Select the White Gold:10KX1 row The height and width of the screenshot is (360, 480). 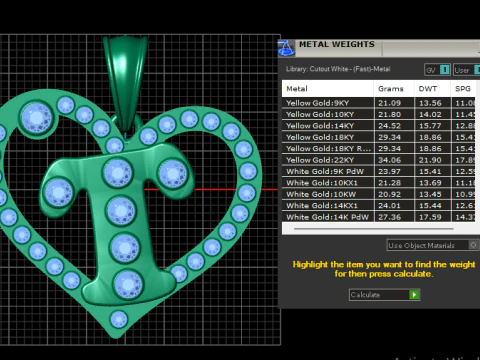click(379, 183)
